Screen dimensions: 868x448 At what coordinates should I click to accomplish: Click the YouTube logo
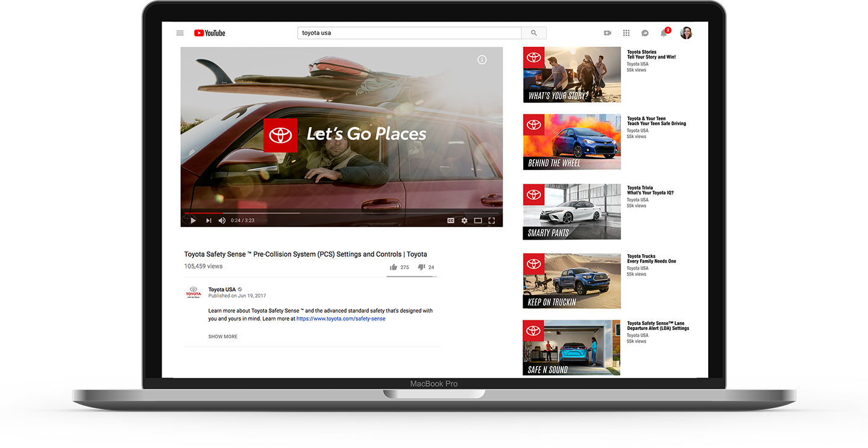pos(210,33)
